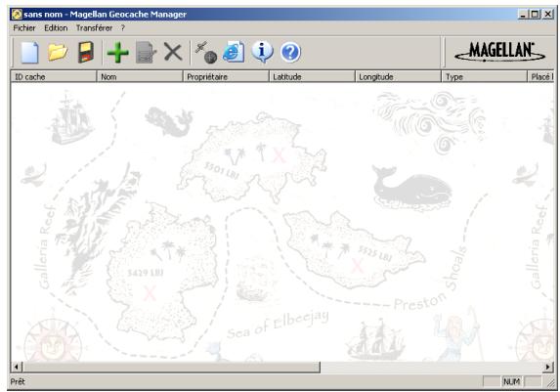This screenshot has height=392, width=560.
Task: Click the horizontal scrollbar right arrow
Action: click(548, 367)
